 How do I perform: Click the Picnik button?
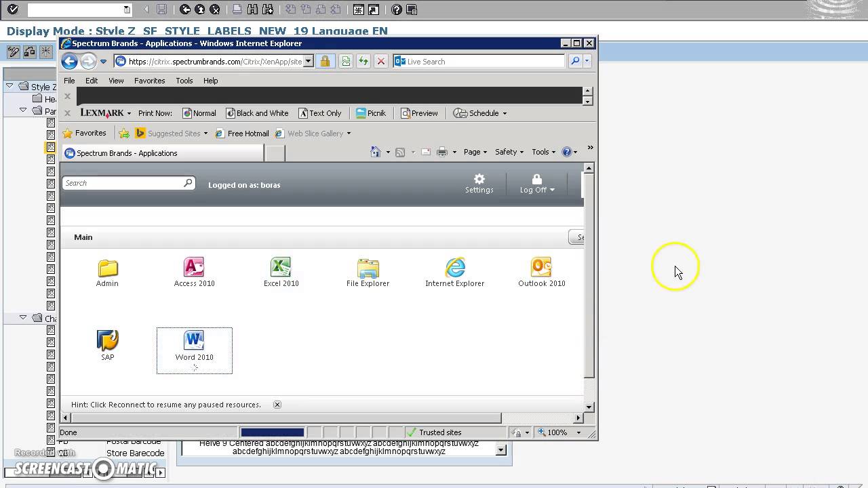coord(371,113)
